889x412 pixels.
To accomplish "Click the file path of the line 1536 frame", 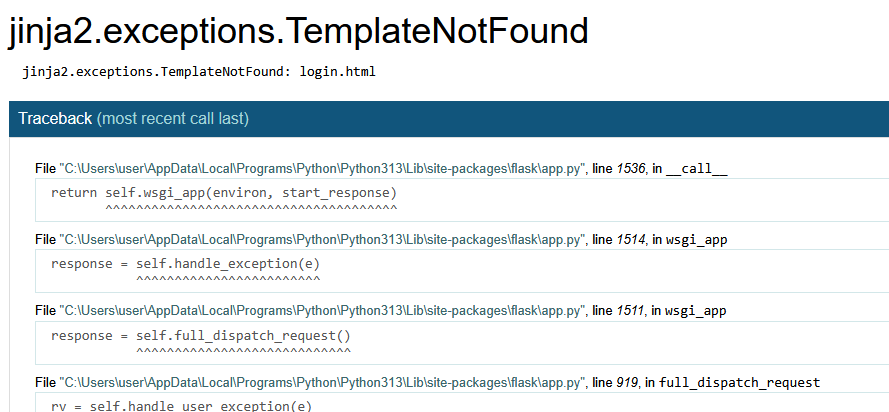I will tap(322, 169).
